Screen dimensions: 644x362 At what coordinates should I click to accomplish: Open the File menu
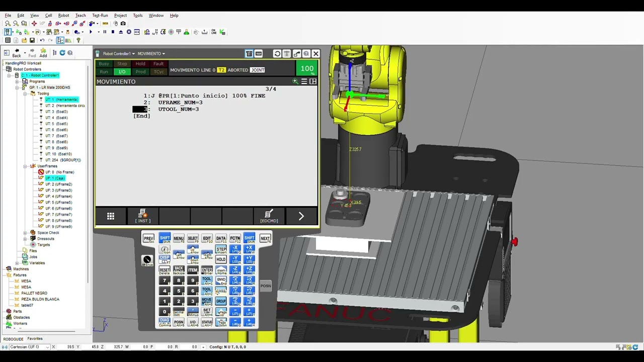8,16
